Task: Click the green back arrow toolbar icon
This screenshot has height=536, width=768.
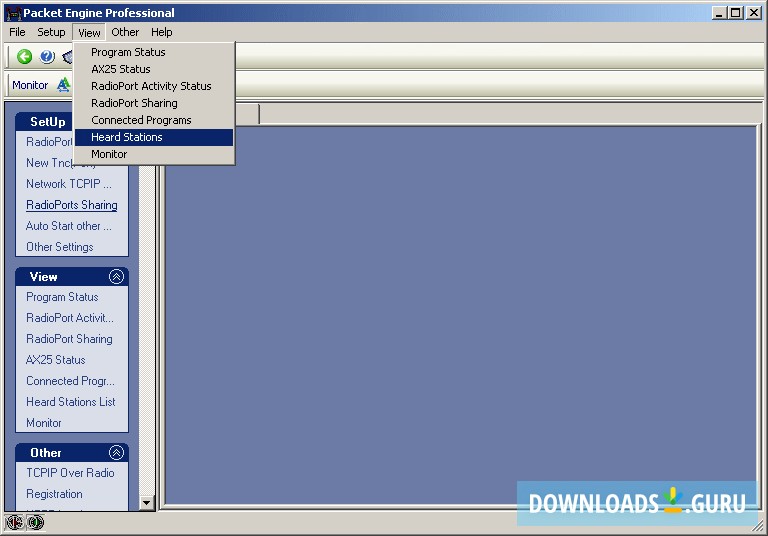Action: click(x=24, y=57)
